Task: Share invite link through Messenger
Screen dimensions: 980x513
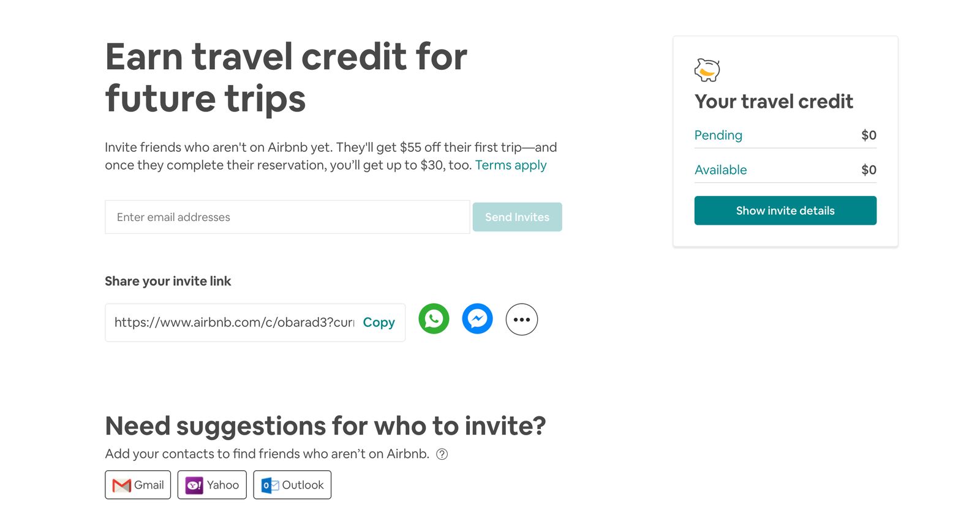Action: coord(477,319)
